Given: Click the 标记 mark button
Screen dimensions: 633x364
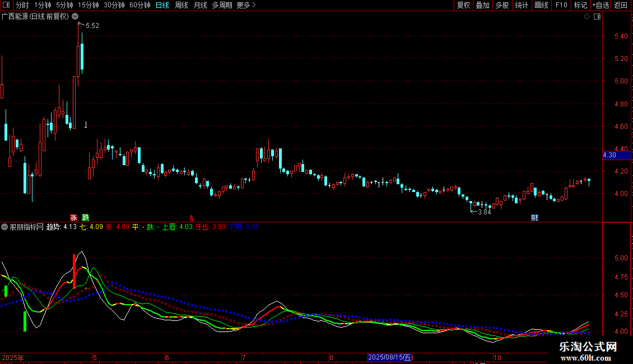Looking at the screenshot, I should coord(580,5).
